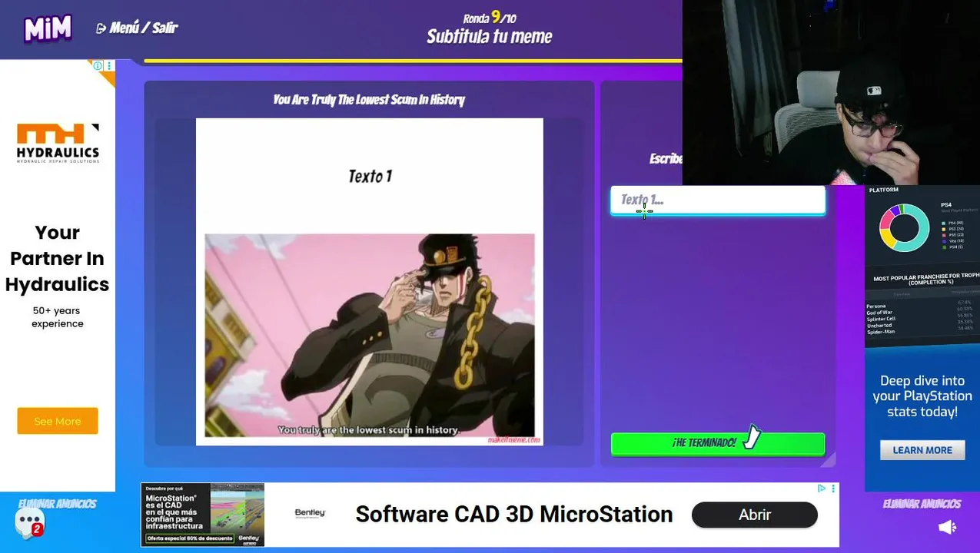The height and width of the screenshot is (553, 980).
Task: Click the exit arrow icon beside Menú
Action: 101,28
